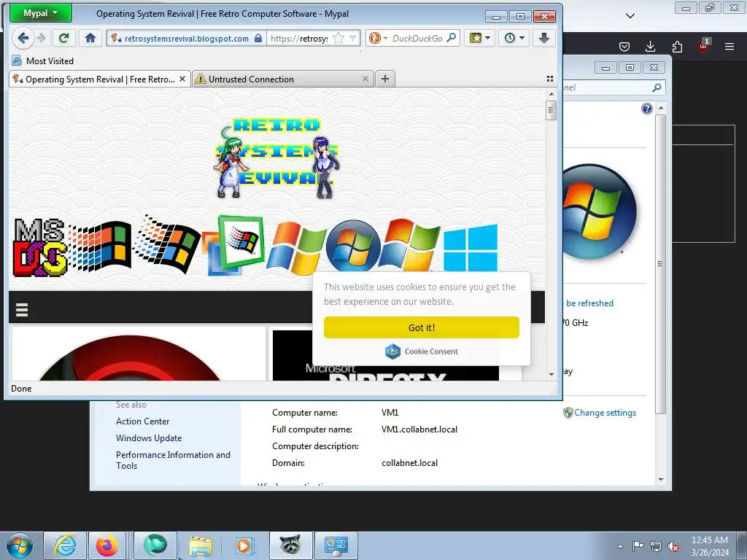Show hidden tray icons arrow

620,546
